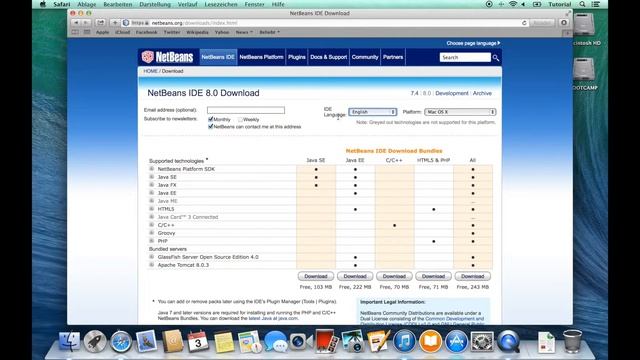The height and width of the screenshot is (360, 640).
Task: Click the Safari compass in the Dock
Action: [x=121, y=341]
